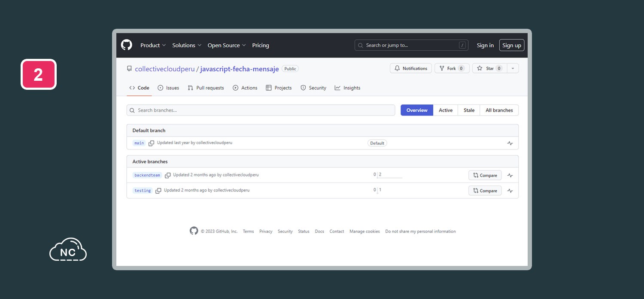Switch to the Projects tab
The image size is (644, 299).
tap(279, 88)
